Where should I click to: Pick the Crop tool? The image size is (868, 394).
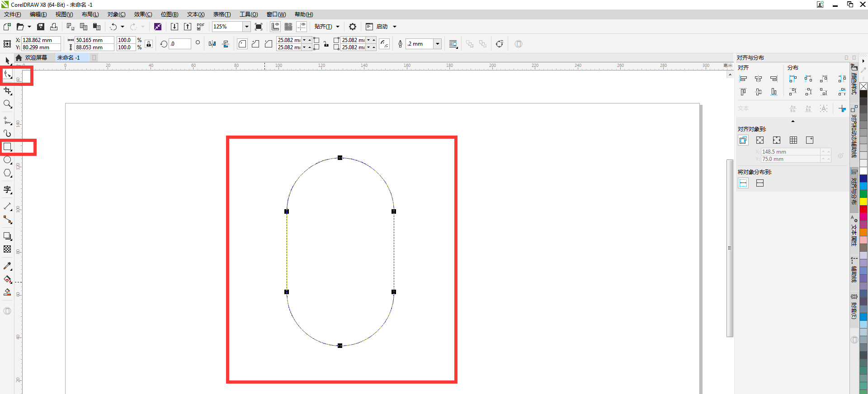tap(8, 91)
